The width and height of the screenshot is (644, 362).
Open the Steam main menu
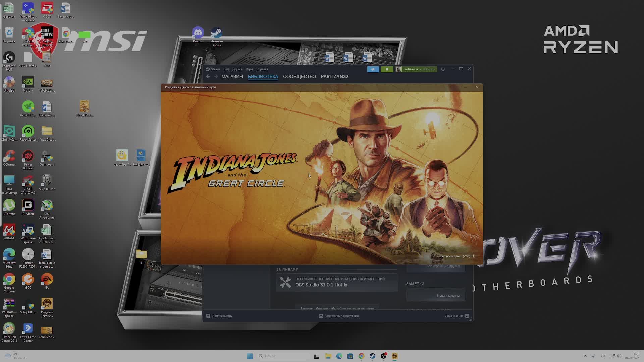(x=213, y=69)
